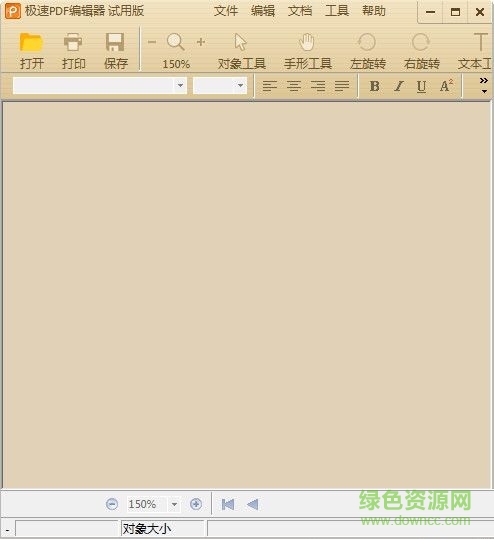Click bottom zoom in circle button

(196, 504)
